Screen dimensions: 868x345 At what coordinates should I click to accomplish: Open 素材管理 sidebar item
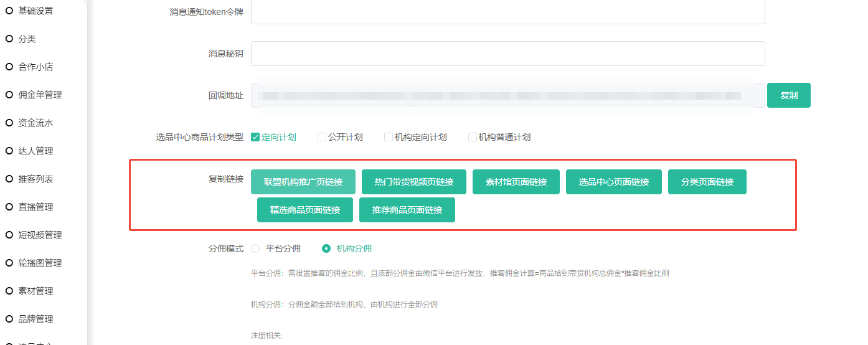(35, 291)
